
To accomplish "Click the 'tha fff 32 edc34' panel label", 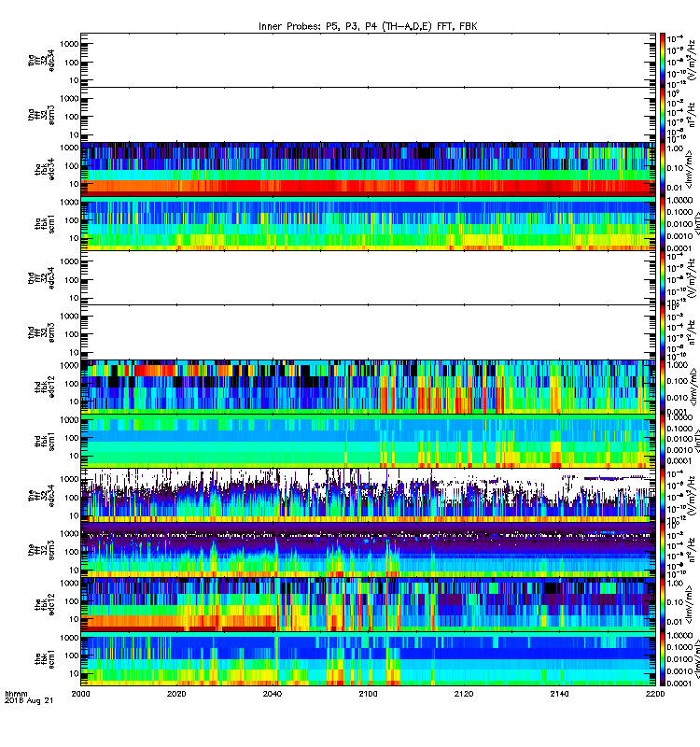I will click(41, 60).
